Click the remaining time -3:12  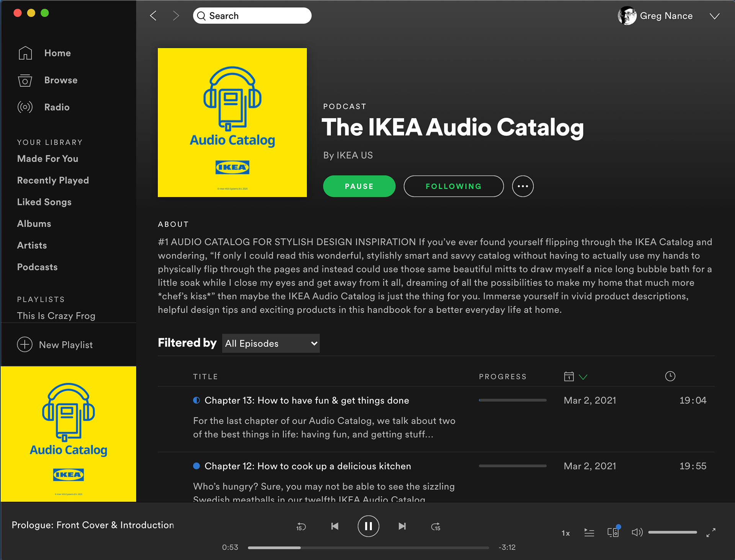[507, 547]
